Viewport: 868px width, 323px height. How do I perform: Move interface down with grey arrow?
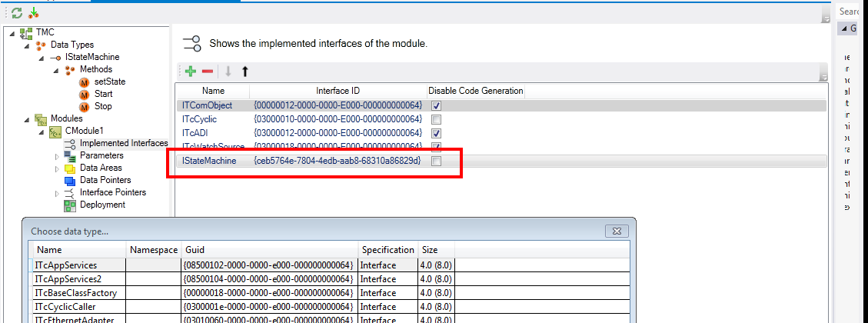click(x=228, y=72)
